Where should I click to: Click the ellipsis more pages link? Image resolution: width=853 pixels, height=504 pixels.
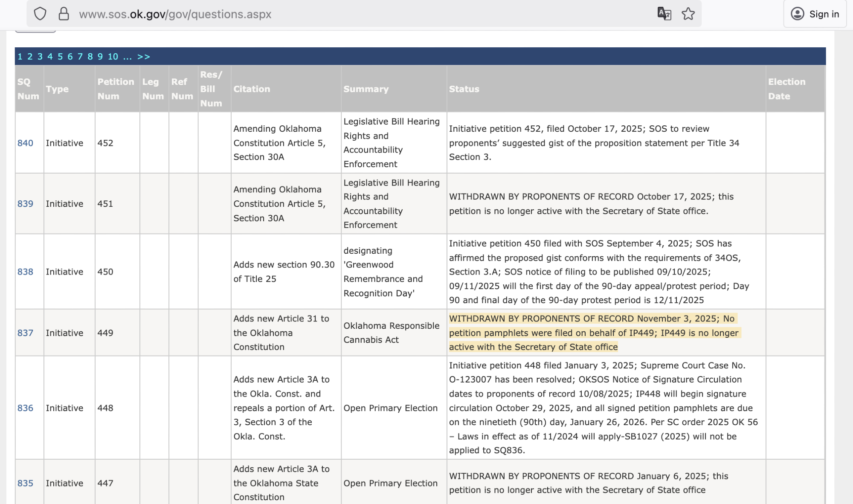pos(127,57)
